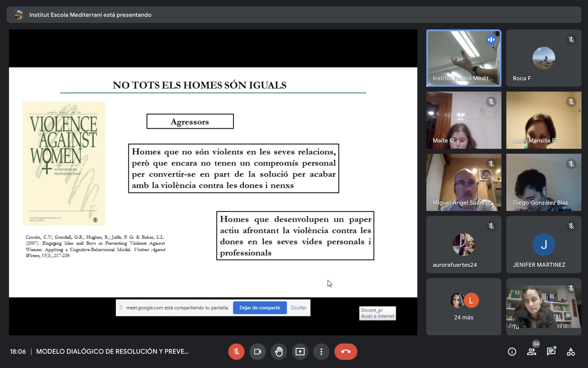Open the present now screen-share button
This screenshot has width=588, height=368.
(300, 351)
